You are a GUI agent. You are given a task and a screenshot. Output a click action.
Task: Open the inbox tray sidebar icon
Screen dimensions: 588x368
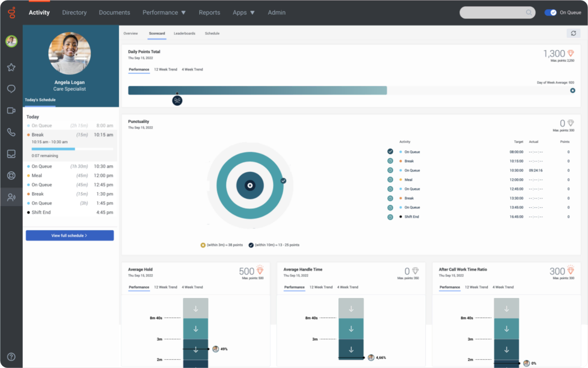(11, 154)
